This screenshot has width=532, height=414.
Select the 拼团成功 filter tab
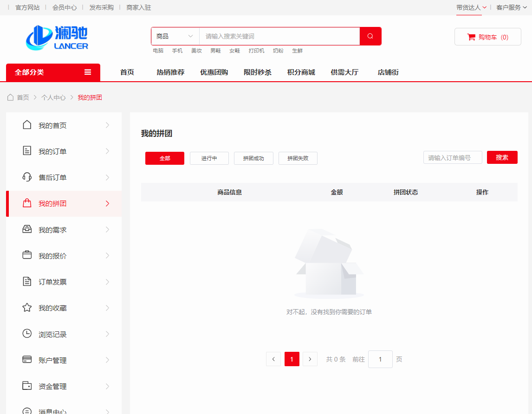coord(253,158)
